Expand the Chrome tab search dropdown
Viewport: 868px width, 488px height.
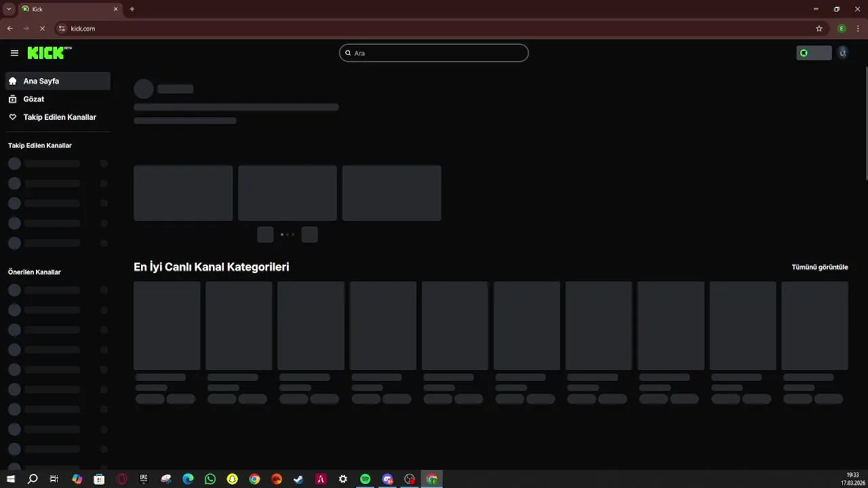click(9, 9)
